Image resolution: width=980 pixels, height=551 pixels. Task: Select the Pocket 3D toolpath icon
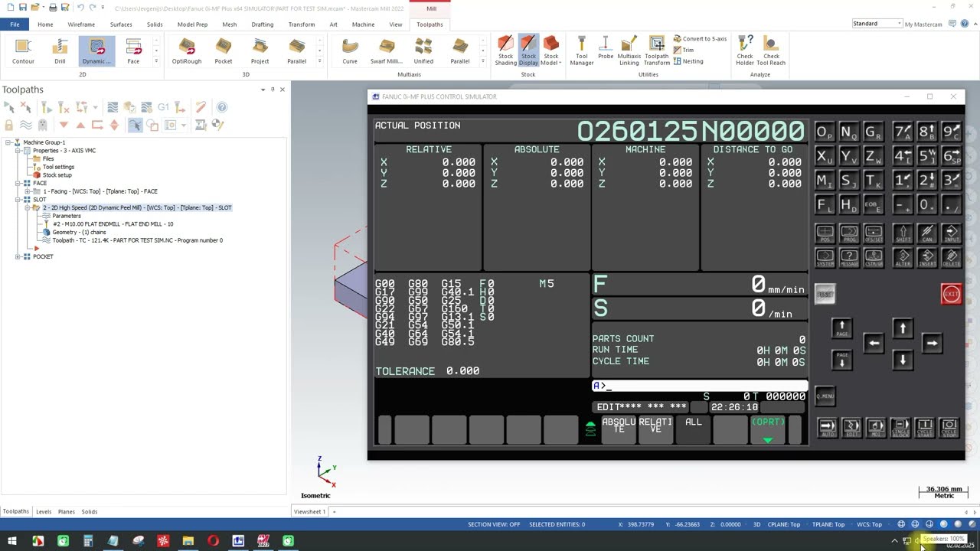(x=224, y=51)
